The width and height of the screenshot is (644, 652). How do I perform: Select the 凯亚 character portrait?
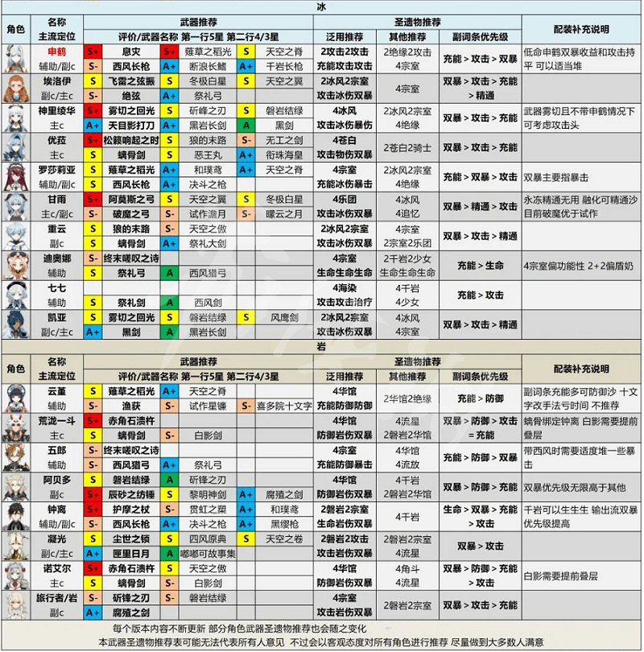coord(16,324)
